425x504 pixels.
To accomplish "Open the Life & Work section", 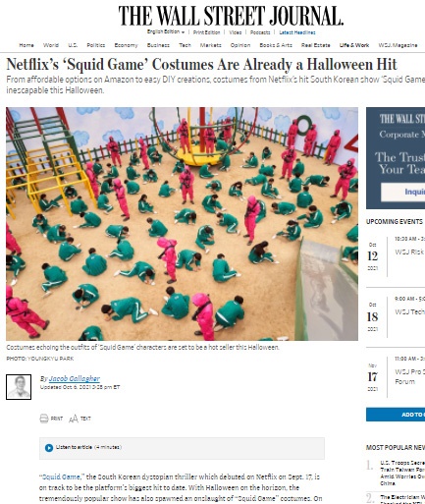I will coord(354,45).
